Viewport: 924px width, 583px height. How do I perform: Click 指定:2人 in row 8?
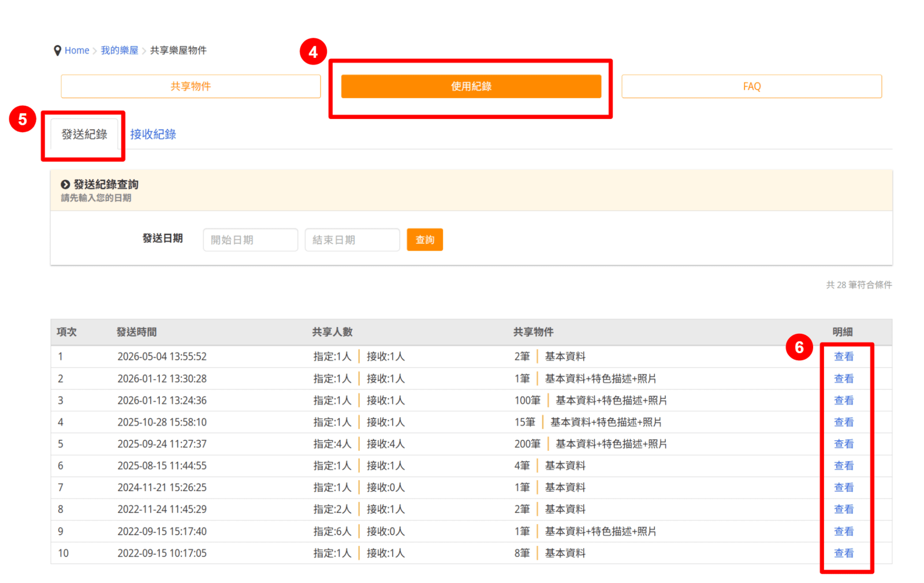tap(332, 509)
